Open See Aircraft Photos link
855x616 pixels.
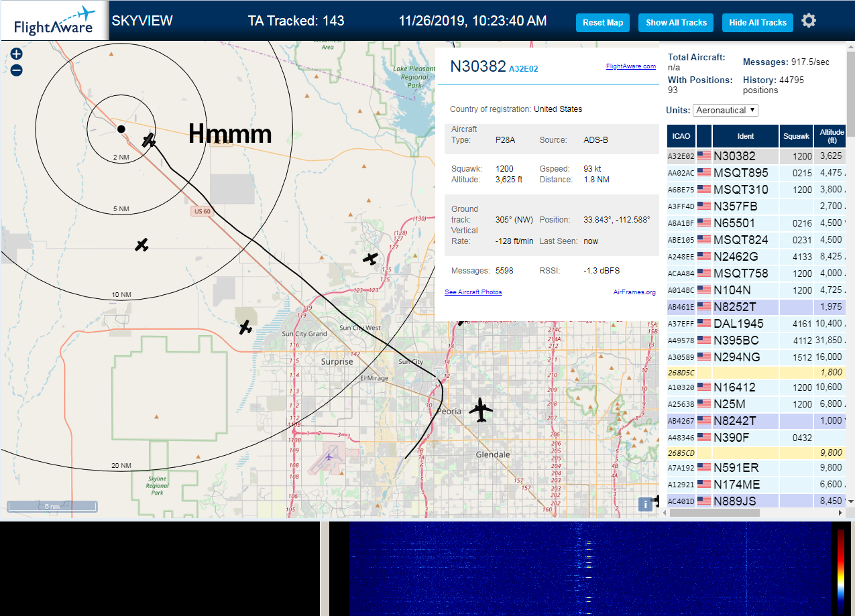point(473,292)
